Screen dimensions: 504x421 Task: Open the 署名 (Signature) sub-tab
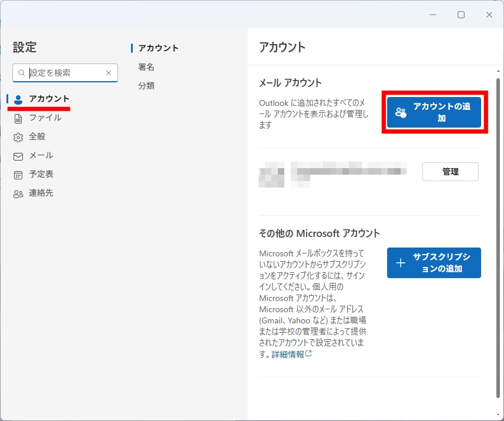[x=146, y=67]
